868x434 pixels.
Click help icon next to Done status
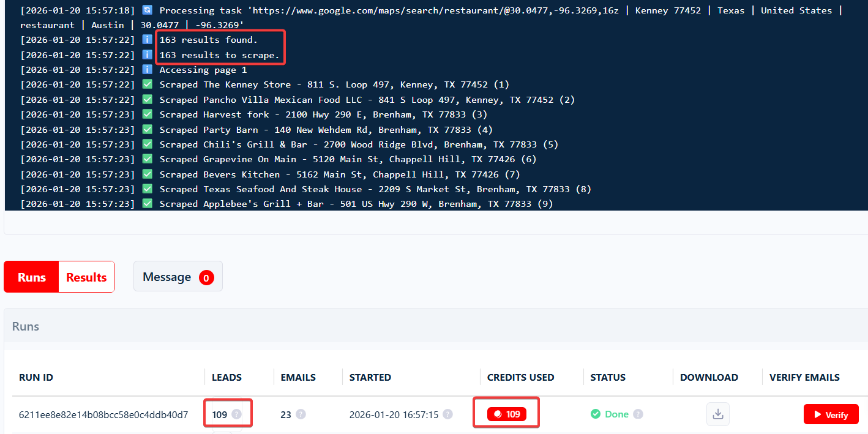(x=638, y=414)
